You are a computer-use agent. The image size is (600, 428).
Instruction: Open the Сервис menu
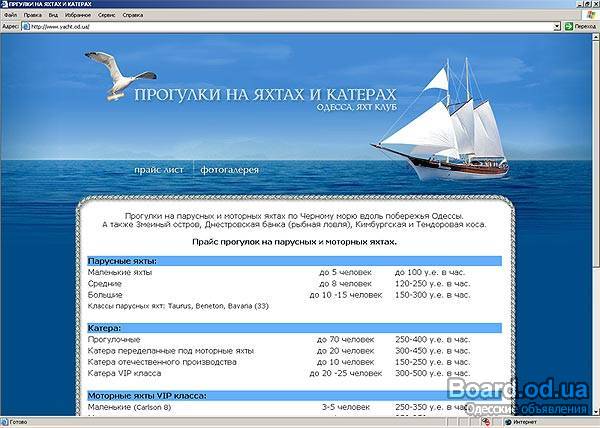(110, 16)
